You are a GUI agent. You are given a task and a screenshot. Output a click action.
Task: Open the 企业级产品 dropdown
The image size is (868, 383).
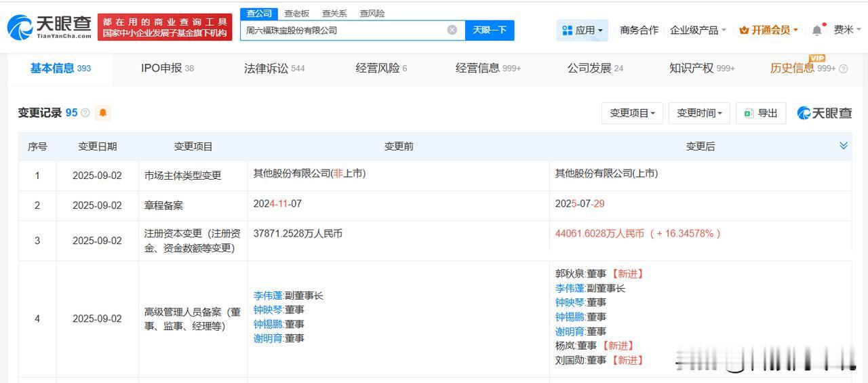(x=698, y=30)
